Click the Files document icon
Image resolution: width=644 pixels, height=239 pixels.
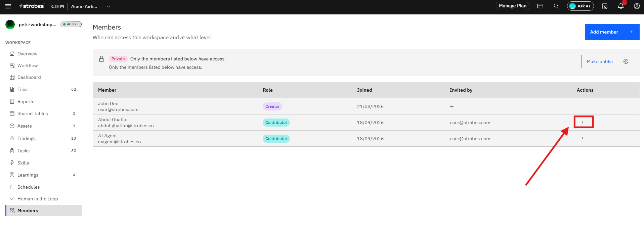[x=12, y=89]
